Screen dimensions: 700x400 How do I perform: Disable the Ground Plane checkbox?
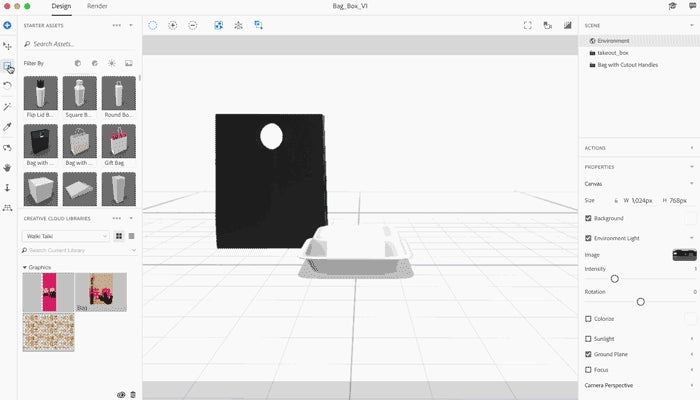click(588, 354)
